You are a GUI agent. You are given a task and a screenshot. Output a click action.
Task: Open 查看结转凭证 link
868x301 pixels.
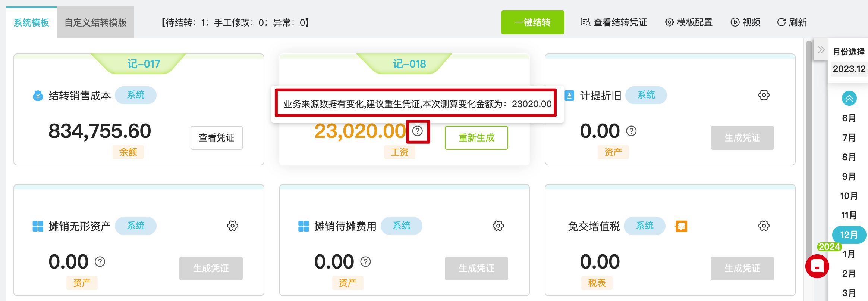pyautogui.click(x=614, y=22)
